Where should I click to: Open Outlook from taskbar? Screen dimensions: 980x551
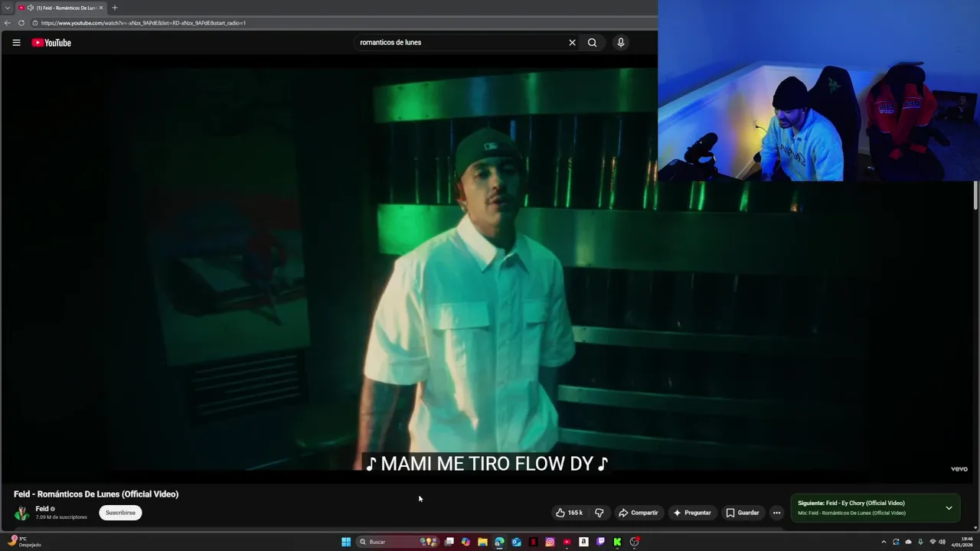pos(516,542)
